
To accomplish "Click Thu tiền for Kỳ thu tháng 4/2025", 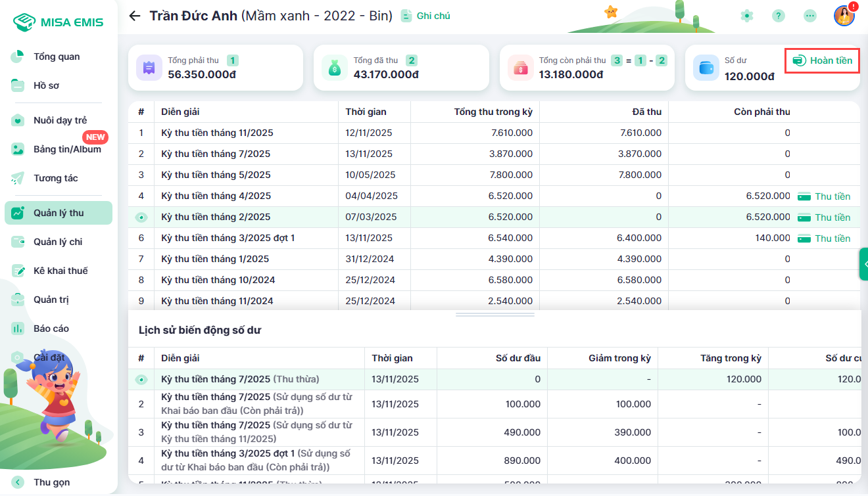I will pos(825,196).
